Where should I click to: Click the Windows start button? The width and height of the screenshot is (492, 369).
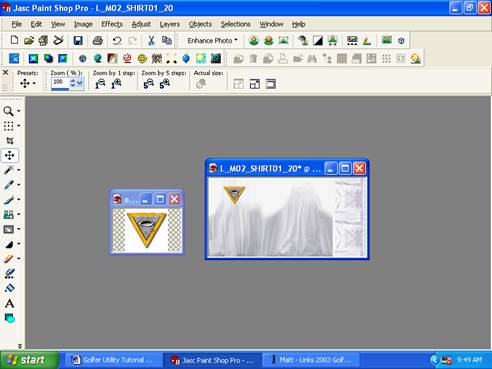coord(29,360)
